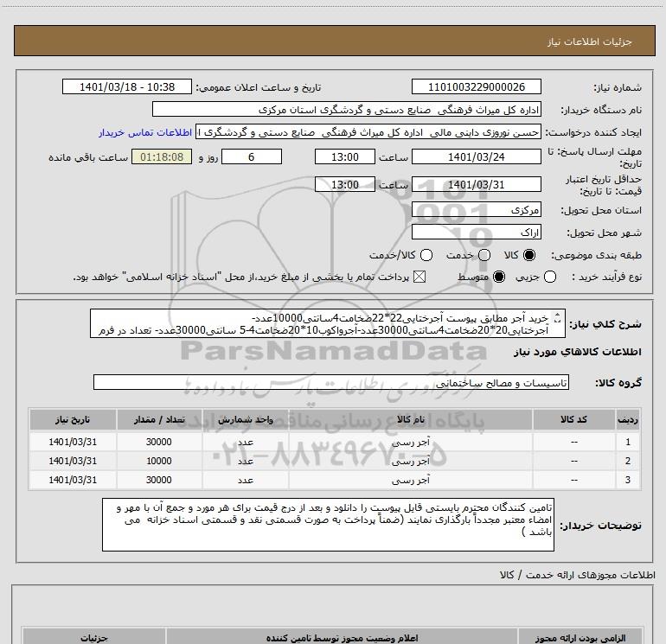Select the کالا radio button
The image size is (666, 644).
529,255
